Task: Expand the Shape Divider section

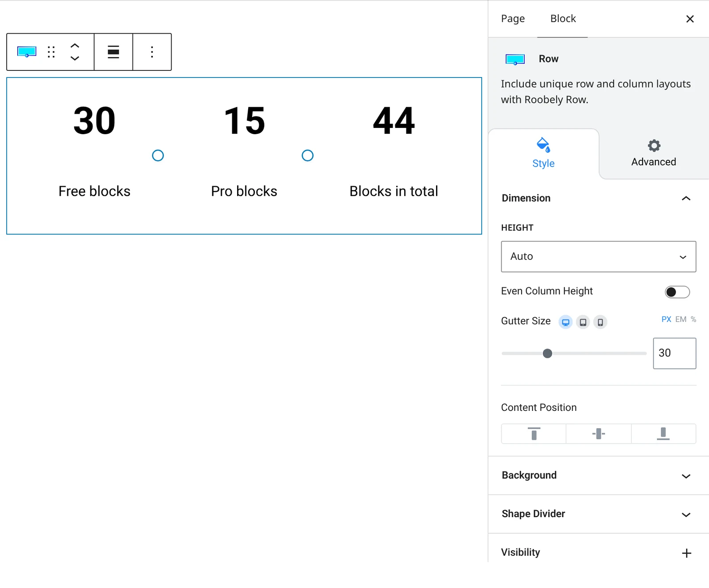Action: pyautogui.click(x=598, y=514)
